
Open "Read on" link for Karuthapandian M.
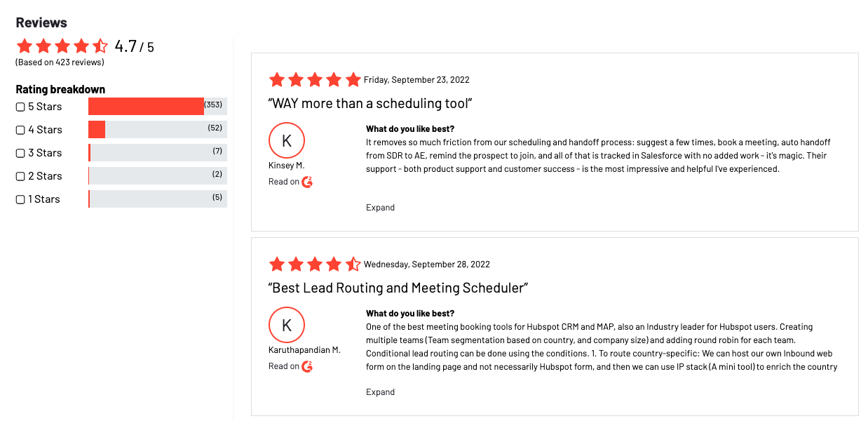point(284,366)
